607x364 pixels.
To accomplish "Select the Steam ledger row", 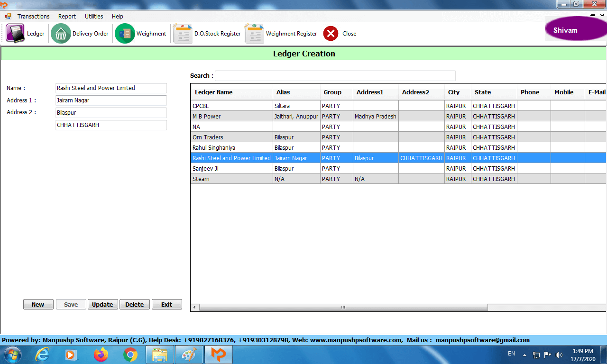I will point(398,179).
